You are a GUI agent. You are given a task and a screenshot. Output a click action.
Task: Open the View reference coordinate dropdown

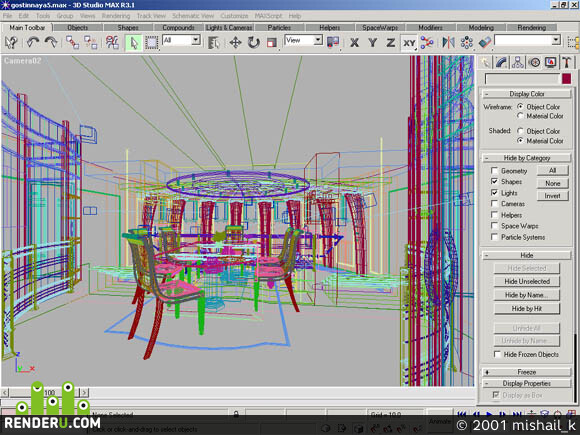pyautogui.click(x=303, y=40)
